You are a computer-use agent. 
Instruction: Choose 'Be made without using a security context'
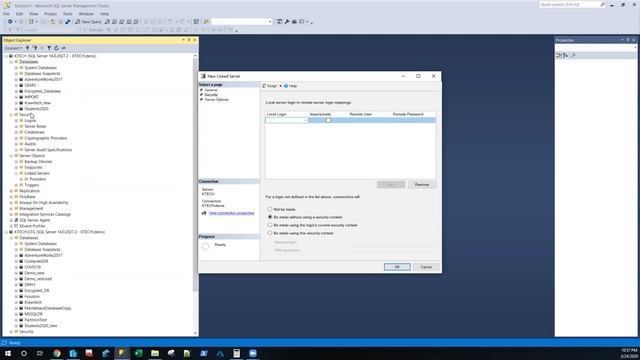(270, 217)
